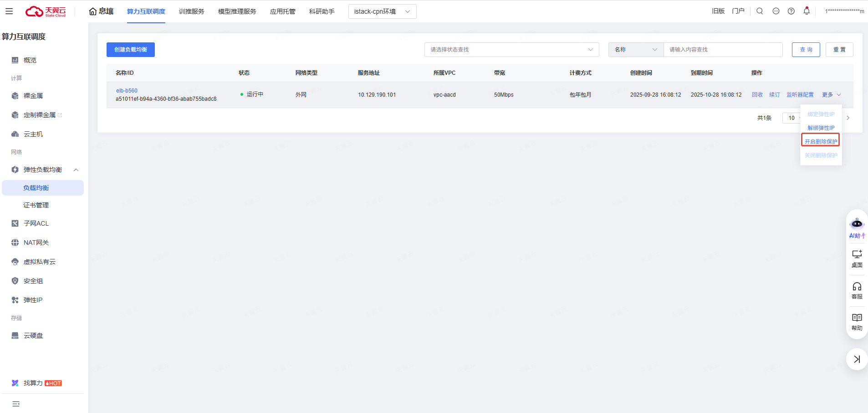The image size is (868, 413).
Task: Select 开启删除保护 from the more menu
Action: 821,141
